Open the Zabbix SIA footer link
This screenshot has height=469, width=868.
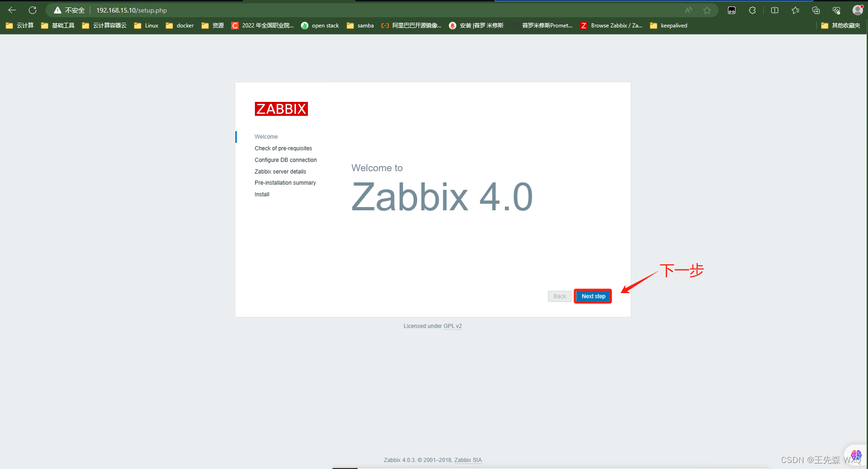(x=468, y=460)
